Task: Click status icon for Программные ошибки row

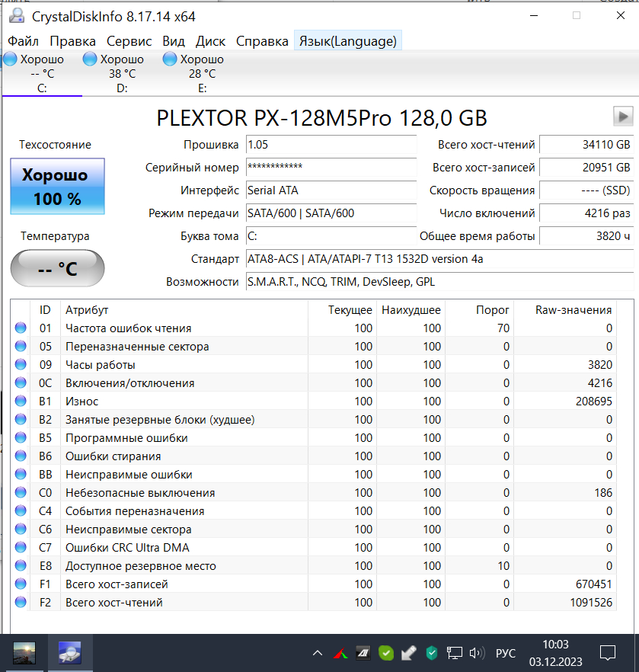Action: 21,437
